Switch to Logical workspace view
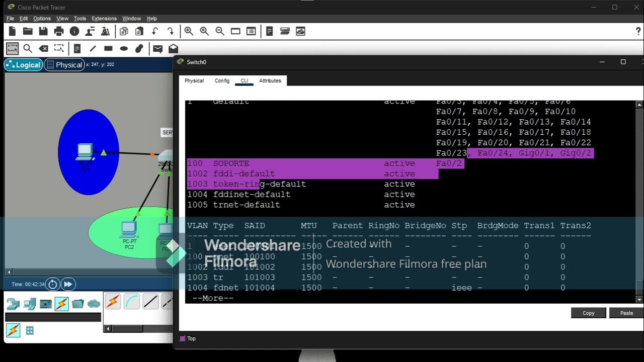 23,65
